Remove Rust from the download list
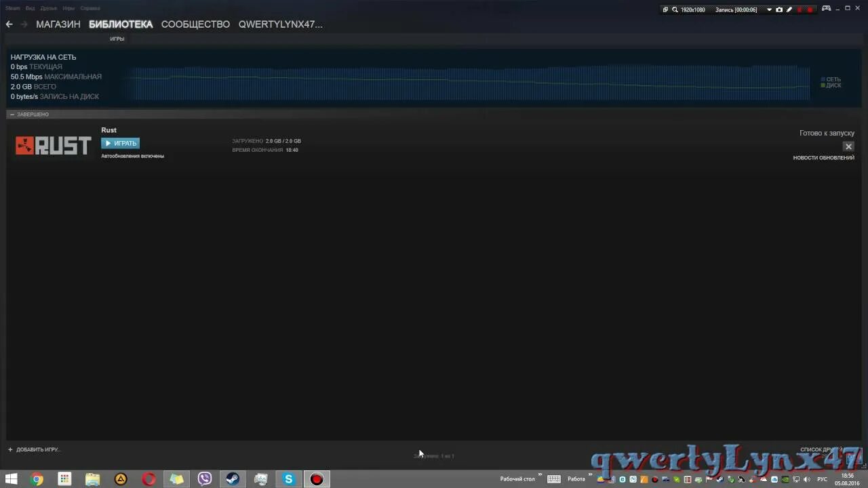The height and width of the screenshot is (488, 868). [x=848, y=146]
